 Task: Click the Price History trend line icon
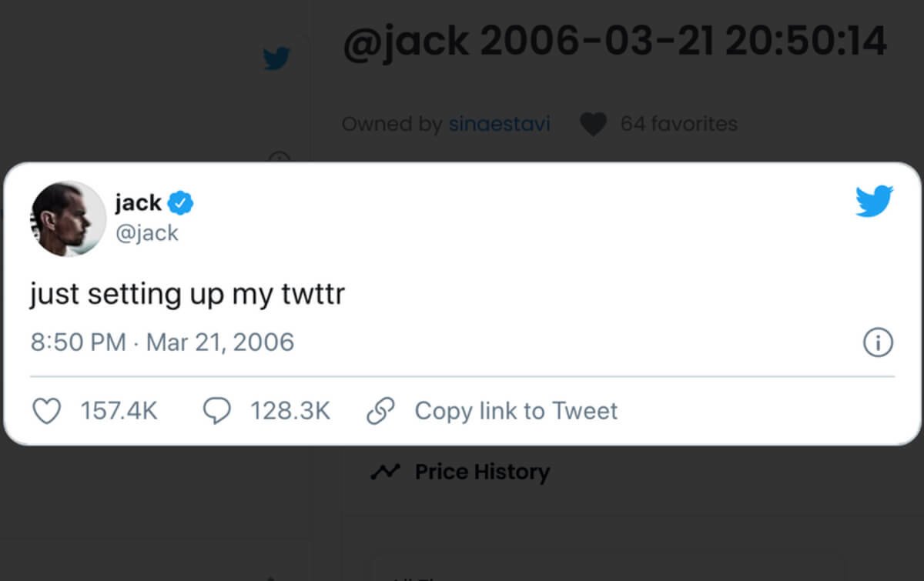pyautogui.click(x=384, y=472)
